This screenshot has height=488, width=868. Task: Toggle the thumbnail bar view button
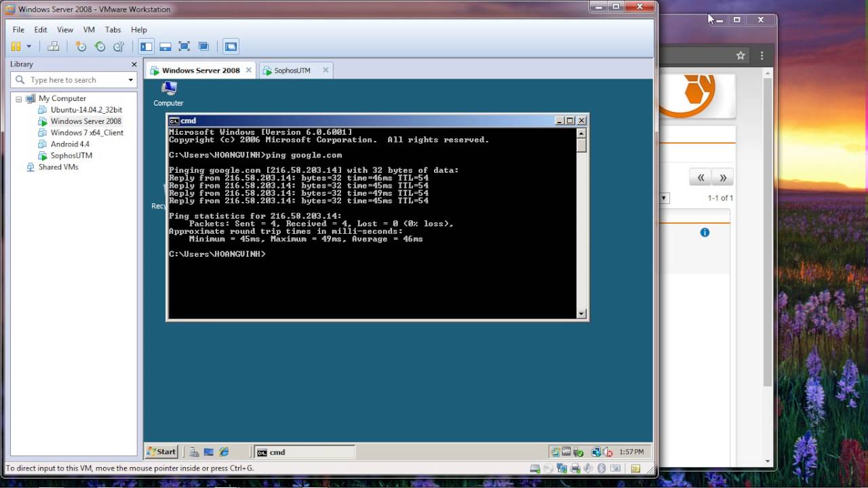pyautogui.click(x=165, y=47)
